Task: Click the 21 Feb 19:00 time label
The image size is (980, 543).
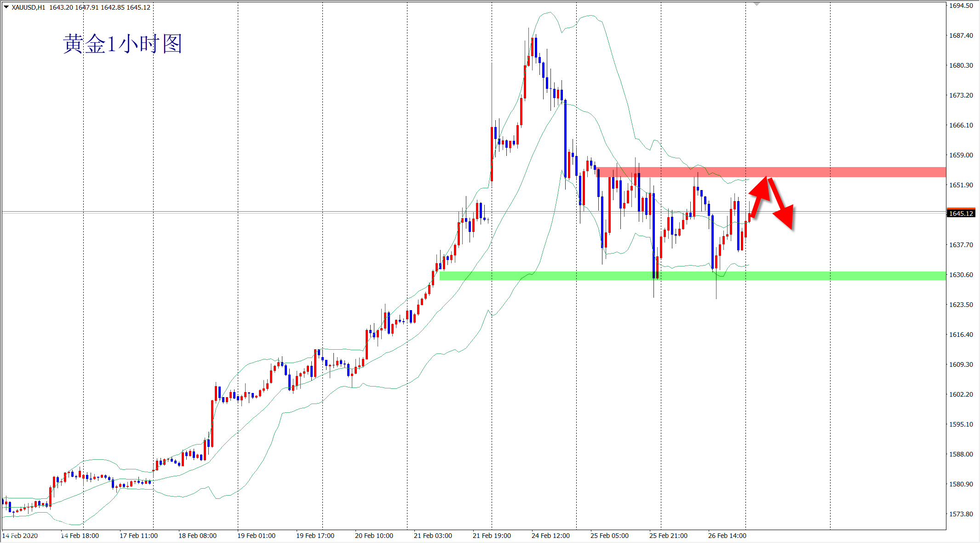Action: 492,536
